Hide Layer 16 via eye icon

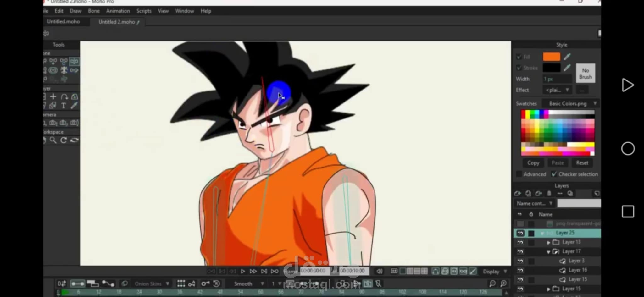pyautogui.click(x=520, y=270)
